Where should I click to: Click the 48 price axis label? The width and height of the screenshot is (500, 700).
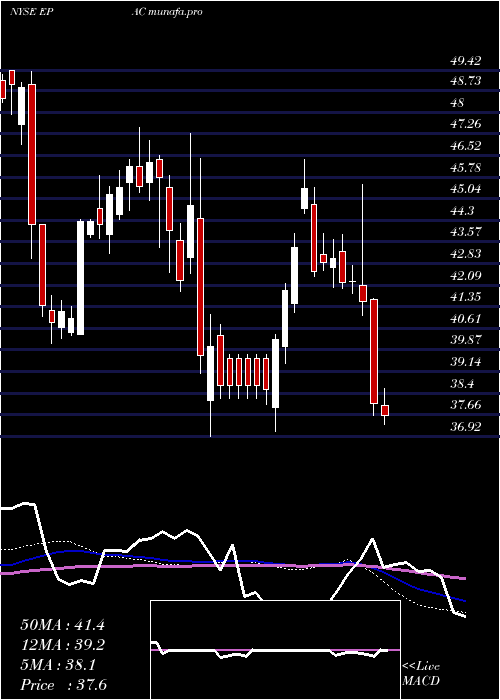click(x=458, y=103)
